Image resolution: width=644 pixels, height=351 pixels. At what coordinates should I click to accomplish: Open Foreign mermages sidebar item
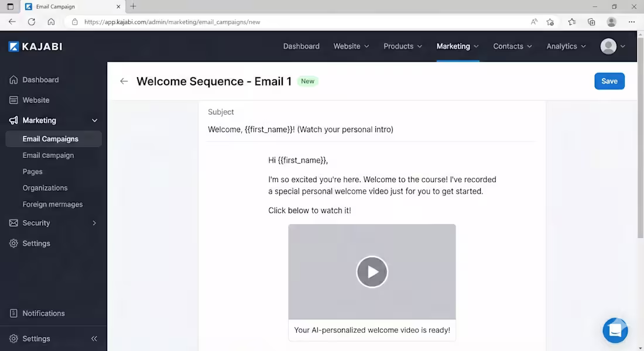53,204
